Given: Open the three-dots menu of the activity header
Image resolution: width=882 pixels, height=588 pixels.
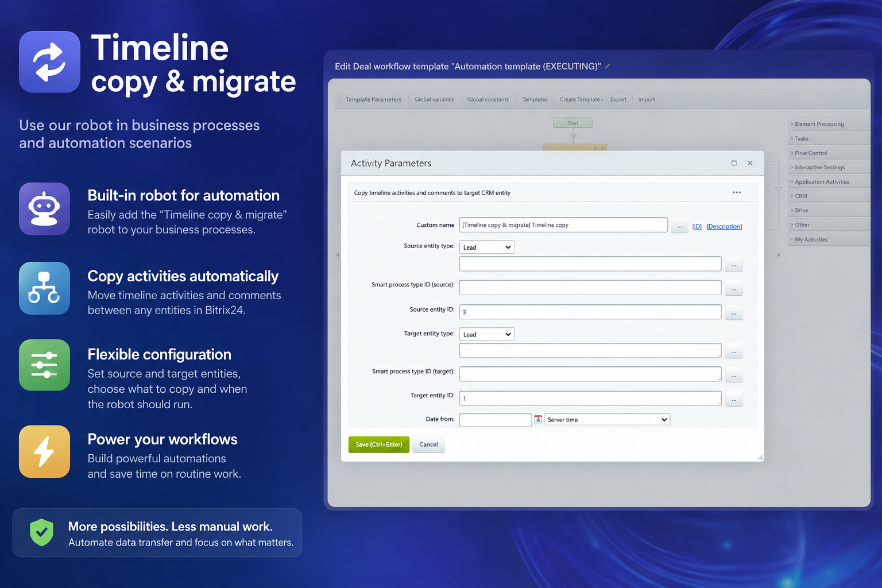Looking at the screenshot, I should pyautogui.click(x=737, y=192).
